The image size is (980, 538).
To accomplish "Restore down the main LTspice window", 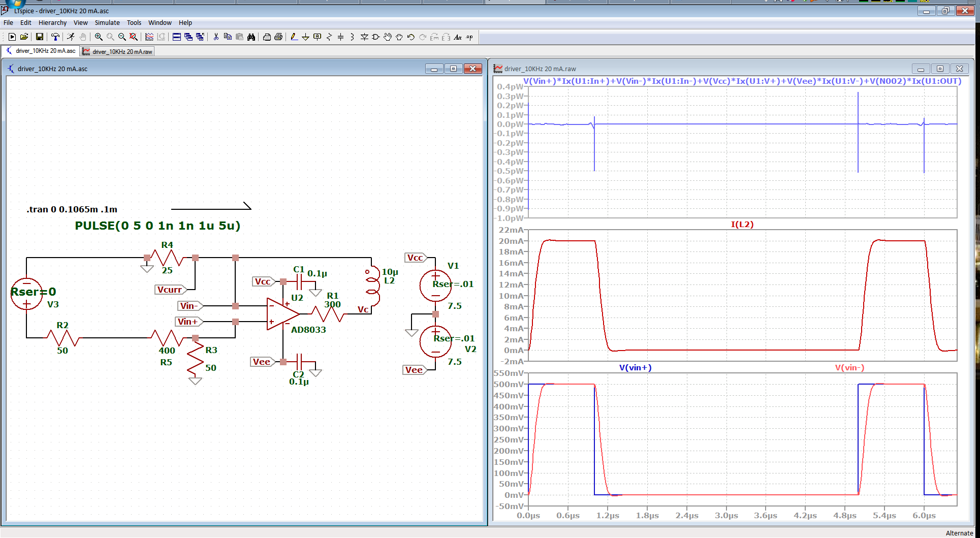I will click(945, 11).
